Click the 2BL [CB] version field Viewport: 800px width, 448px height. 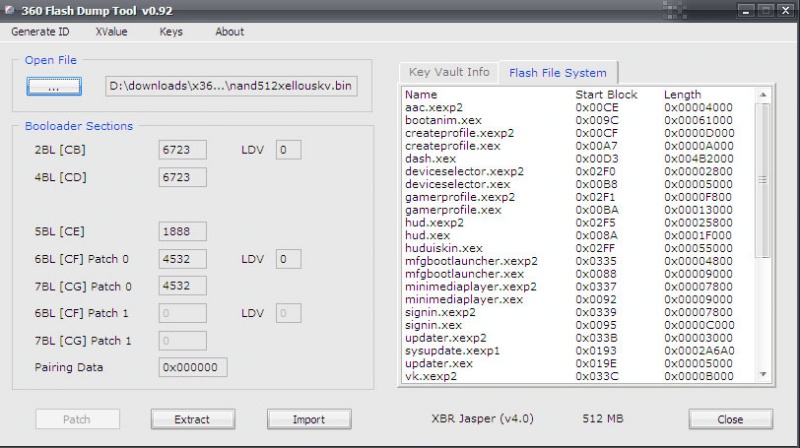[x=182, y=150]
